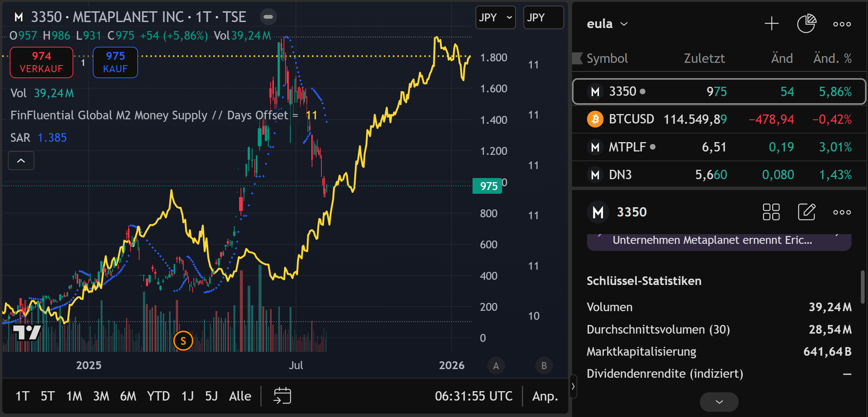Sort watchlist by Symbol column header

click(x=607, y=58)
